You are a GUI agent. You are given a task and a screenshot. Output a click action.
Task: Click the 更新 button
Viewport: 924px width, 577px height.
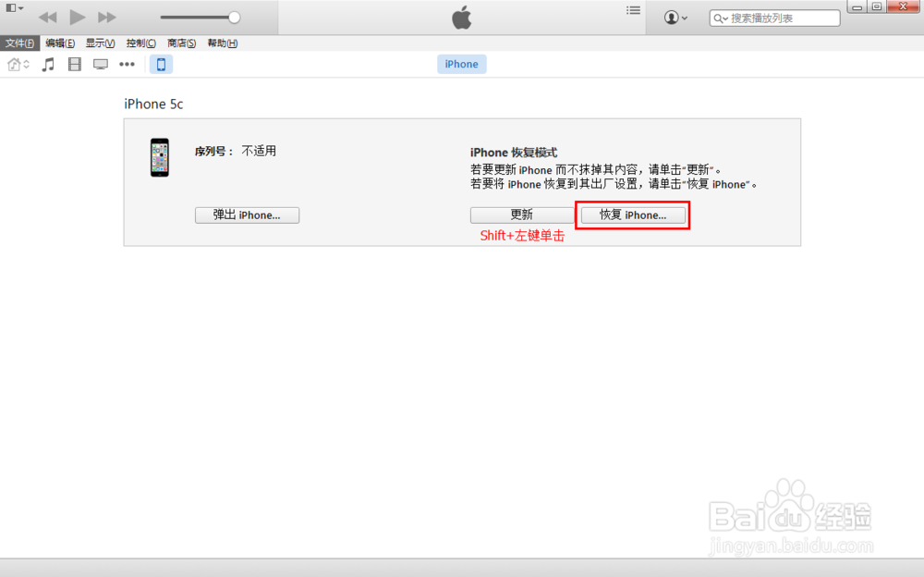[521, 215]
